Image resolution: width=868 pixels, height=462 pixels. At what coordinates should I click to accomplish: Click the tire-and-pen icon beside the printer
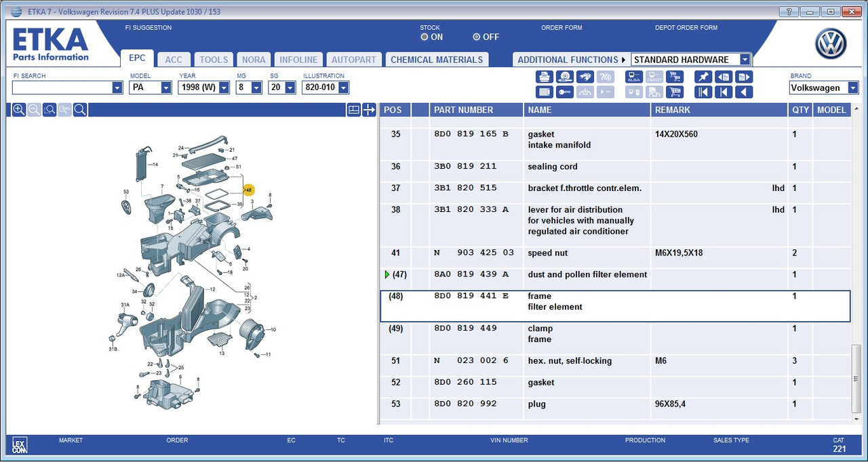click(x=565, y=77)
